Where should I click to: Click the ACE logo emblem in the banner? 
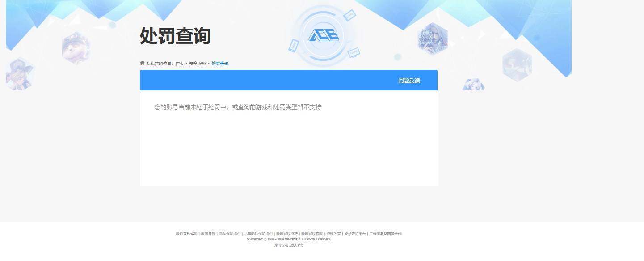pos(324,35)
